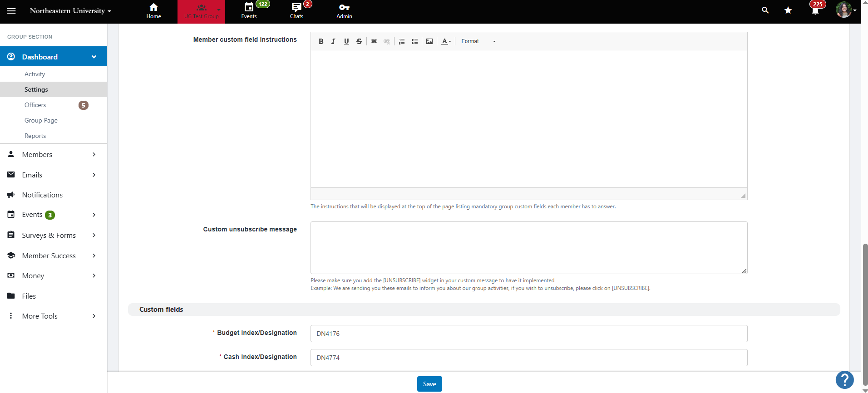
Task: Expand the Events sidebar menu
Action: pos(54,215)
